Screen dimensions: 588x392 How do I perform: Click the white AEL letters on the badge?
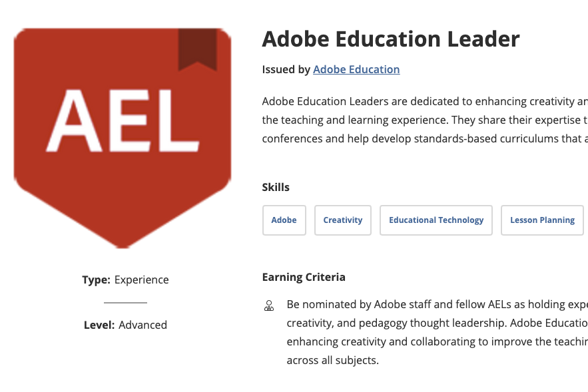click(123, 120)
